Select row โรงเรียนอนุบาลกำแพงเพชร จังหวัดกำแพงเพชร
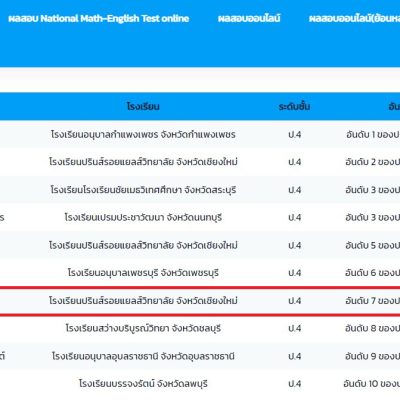Viewport: 400px width, 400px height. click(200, 134)
